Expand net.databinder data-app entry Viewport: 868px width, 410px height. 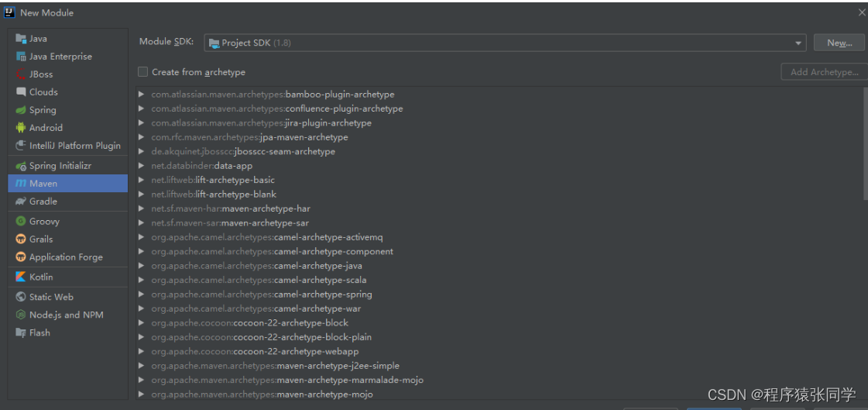[142, 166]
